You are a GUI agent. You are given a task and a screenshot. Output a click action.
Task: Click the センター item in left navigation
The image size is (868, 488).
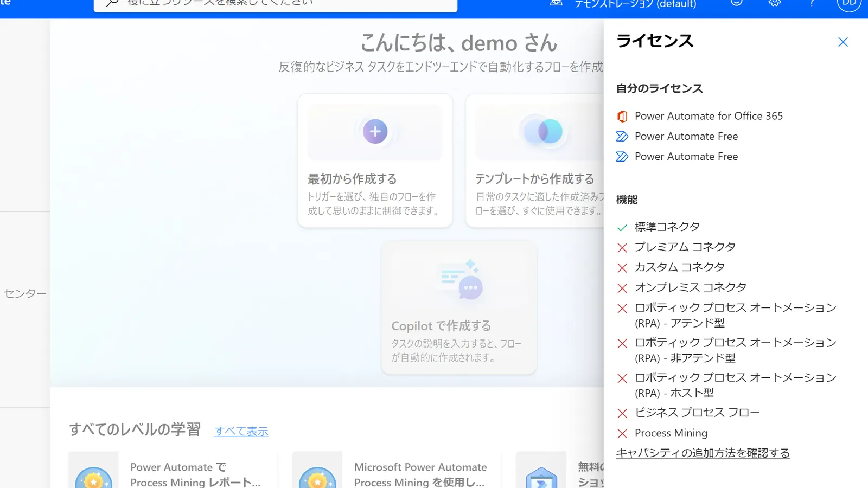point(25,293)
